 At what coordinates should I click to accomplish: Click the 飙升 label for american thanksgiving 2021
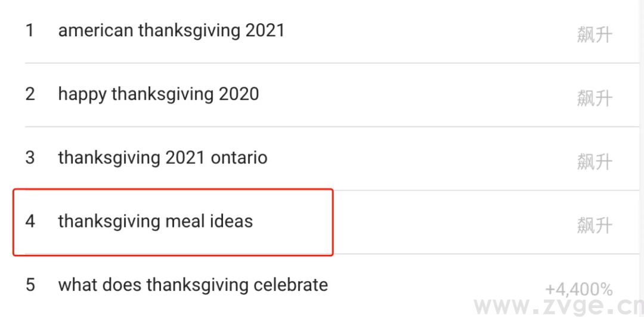[x=594, y=35]
